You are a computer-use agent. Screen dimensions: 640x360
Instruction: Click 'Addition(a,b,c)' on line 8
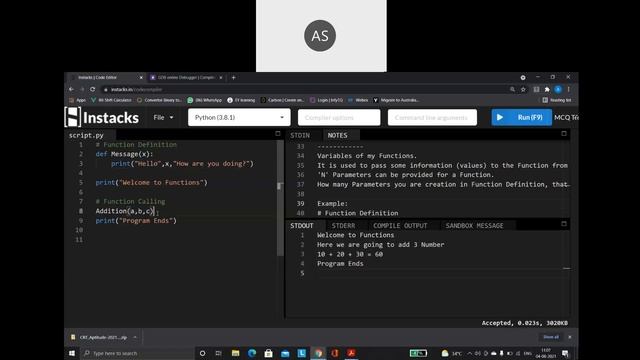tap(125, 211)
